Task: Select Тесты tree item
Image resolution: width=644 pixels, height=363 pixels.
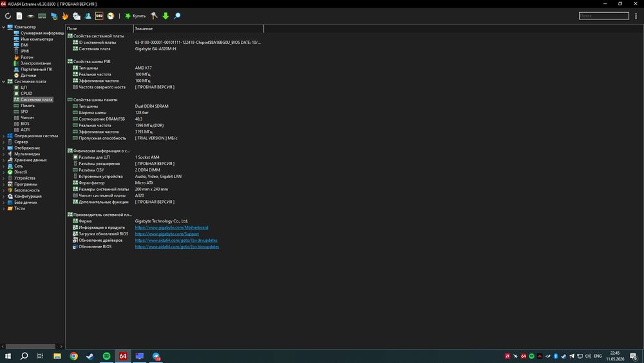Action: pos(20,208)
